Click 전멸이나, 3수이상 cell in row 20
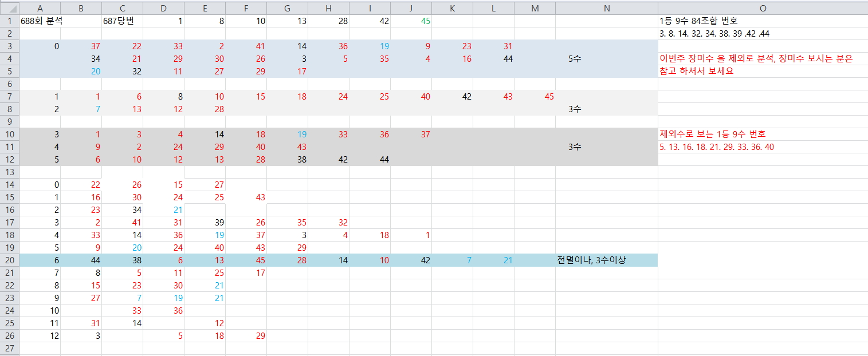 point(591,260)
